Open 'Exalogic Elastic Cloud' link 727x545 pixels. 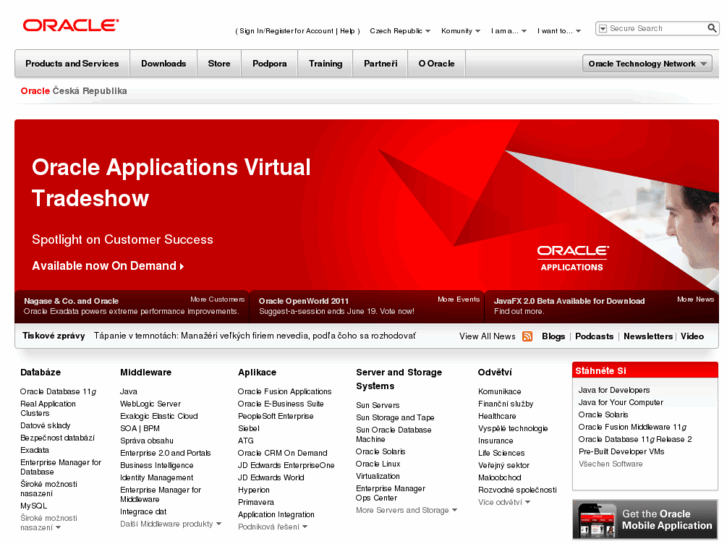click(159, 416)
